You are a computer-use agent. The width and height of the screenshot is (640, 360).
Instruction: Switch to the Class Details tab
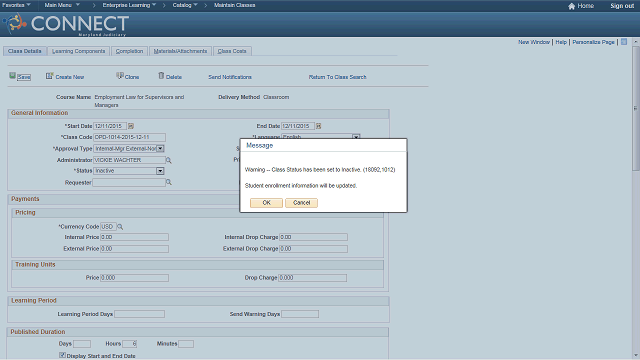(x=24, y=51)
